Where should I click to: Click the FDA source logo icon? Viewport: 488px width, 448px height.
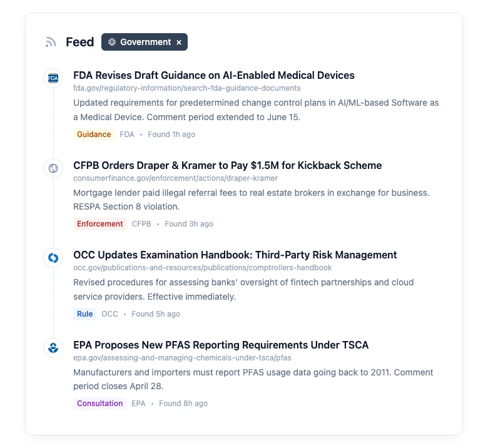pyautogui.click(x=53, y=78)
